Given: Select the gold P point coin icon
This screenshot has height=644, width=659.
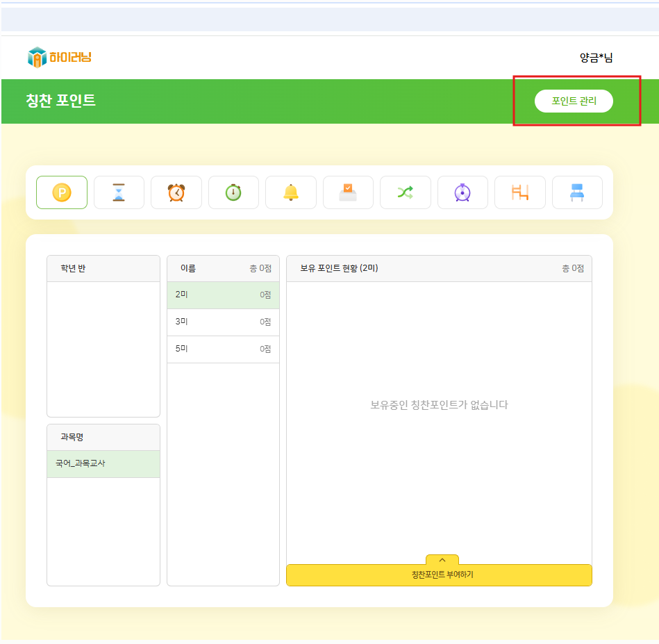Looking at the screenshot, I should (x=62, y=192).
